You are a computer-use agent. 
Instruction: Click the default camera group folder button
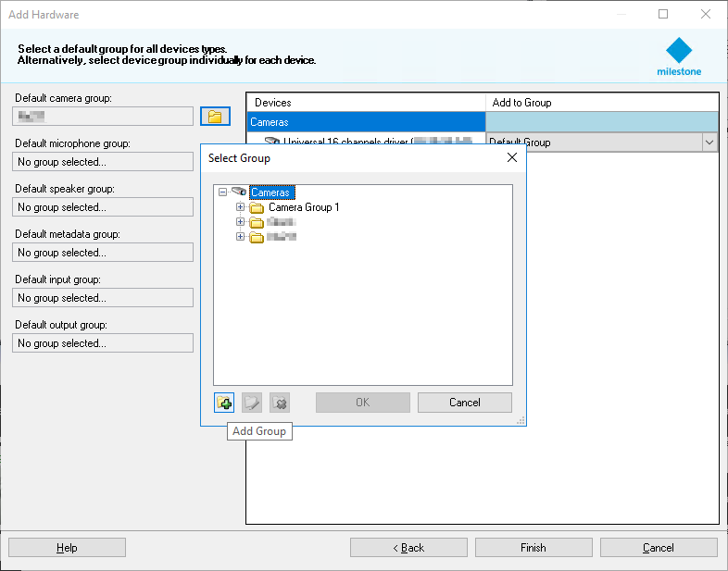click(215, 117)
